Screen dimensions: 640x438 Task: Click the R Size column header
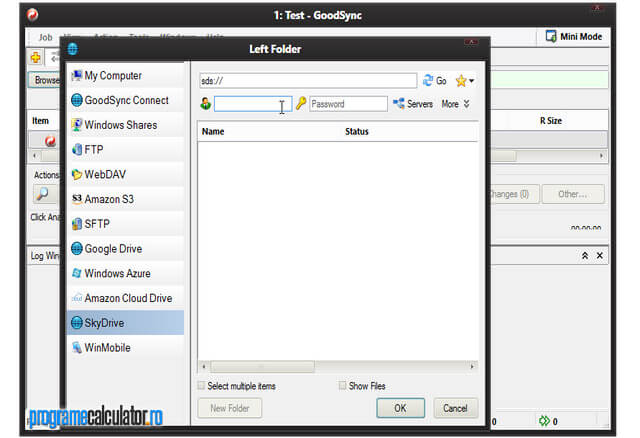(551, 121)
